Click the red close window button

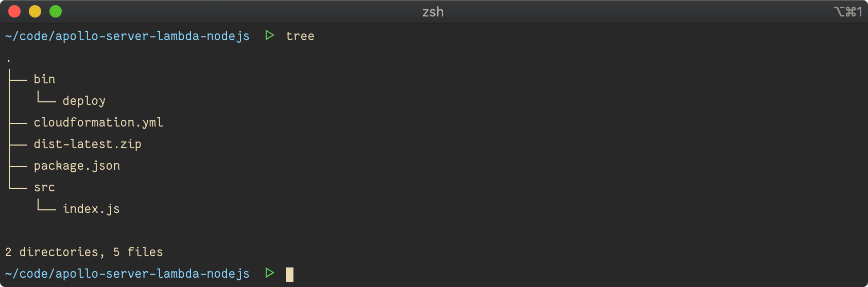pos(14,11)
